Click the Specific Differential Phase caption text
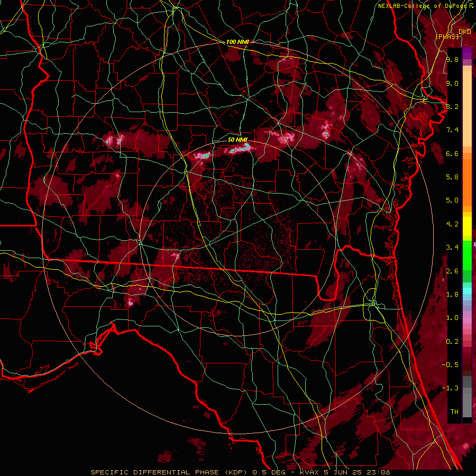Screen dimensions: 476x476 click(x=241, y=472)
